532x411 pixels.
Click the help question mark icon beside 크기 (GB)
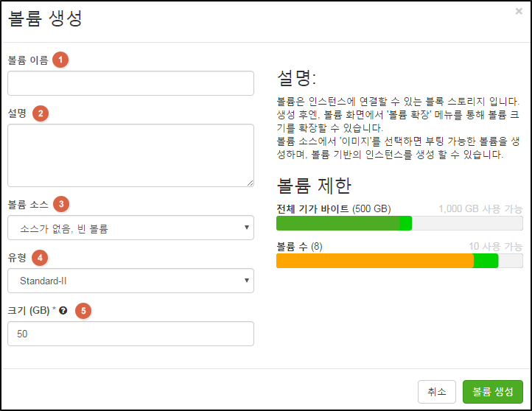coord(63,310)
